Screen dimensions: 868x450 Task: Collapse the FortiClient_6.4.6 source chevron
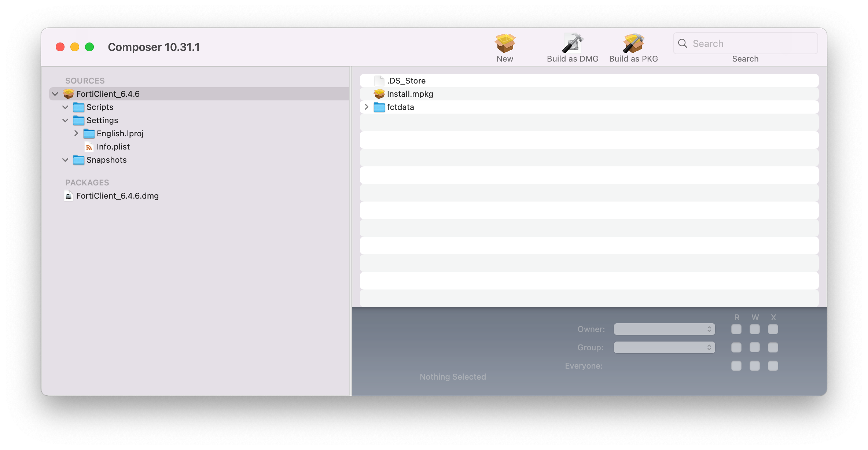[55, 94]
